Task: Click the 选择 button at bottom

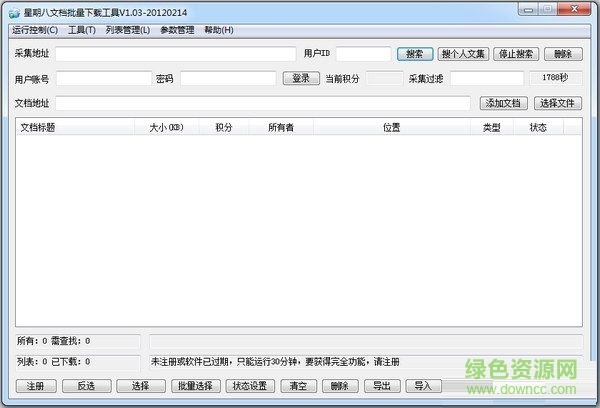Action: (x=141, y=386)
